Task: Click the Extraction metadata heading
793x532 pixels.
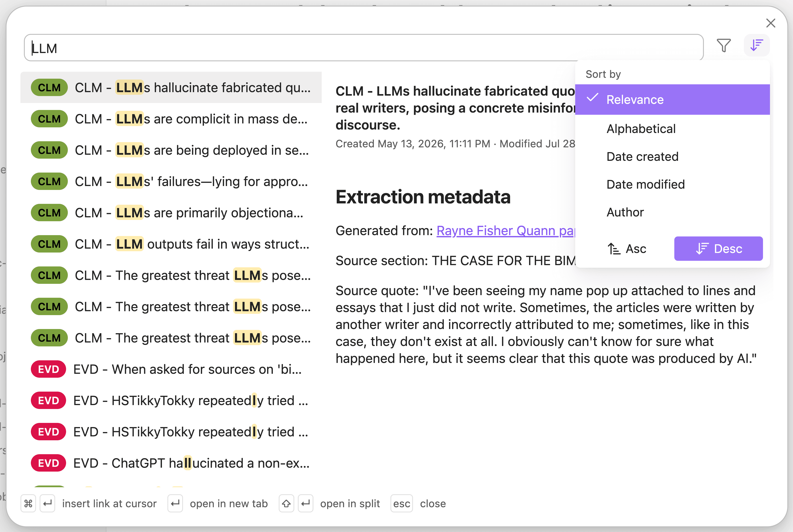Action: 423,197
